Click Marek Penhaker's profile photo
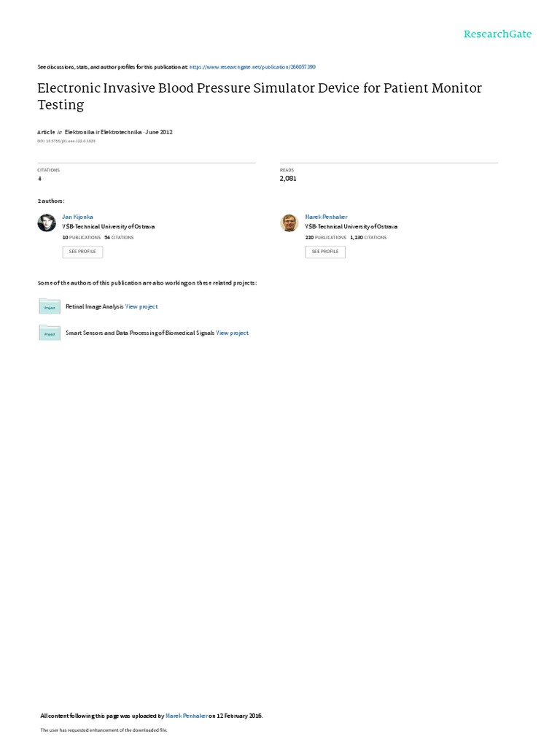Image resolution: width=560 pixels, height=747 pixels. (289, 222)
